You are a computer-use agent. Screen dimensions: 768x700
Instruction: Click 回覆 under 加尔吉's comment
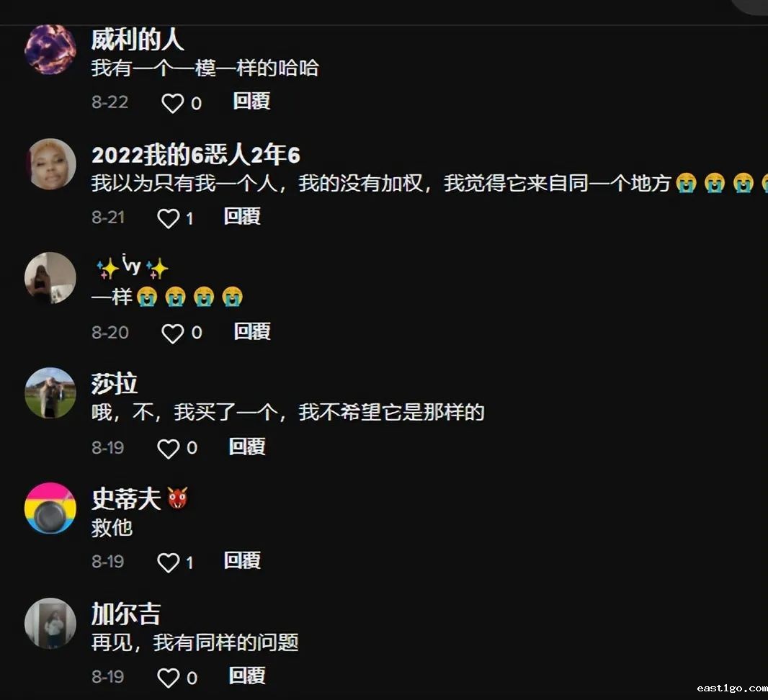pos(247,676)
